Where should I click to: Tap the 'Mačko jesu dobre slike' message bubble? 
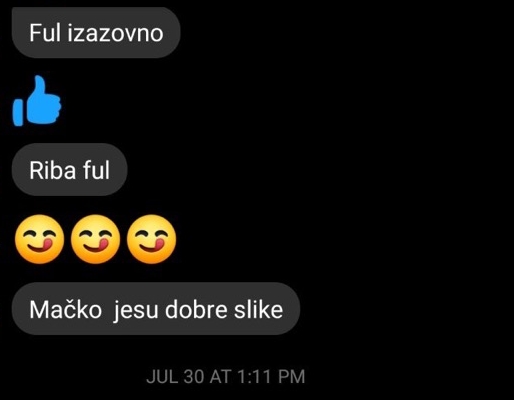point(156,309)
